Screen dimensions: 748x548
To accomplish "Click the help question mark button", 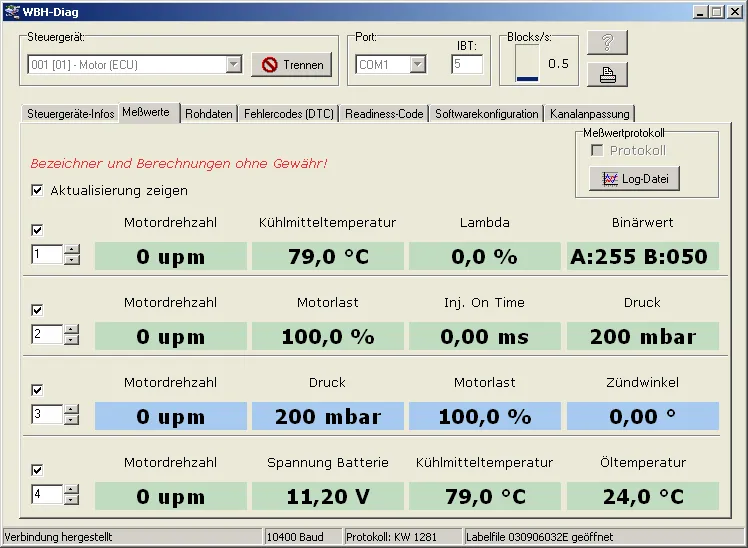I will click(x=607, y=42).
